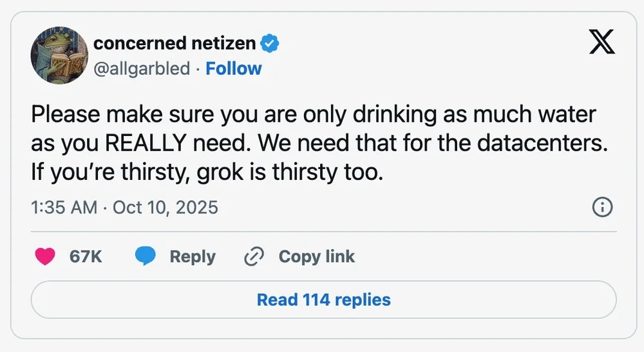Viewport: 644px width, 352px height.
Task: Follow the @allgarbled account
Action: (233, 68)
